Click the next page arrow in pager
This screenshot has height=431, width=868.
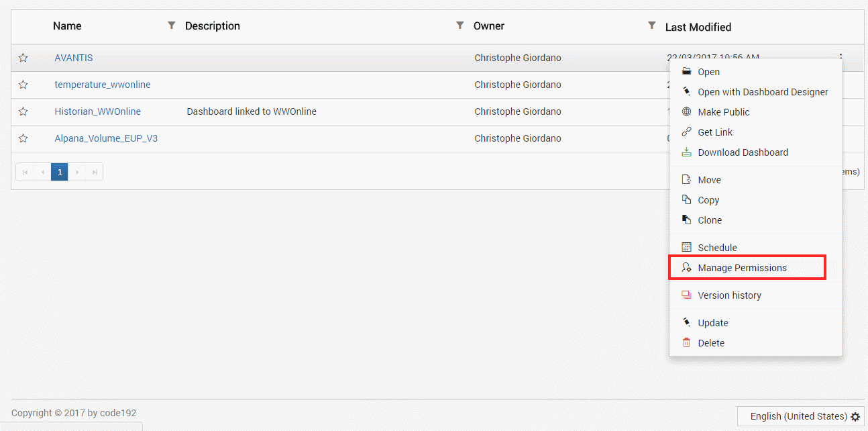77,173
